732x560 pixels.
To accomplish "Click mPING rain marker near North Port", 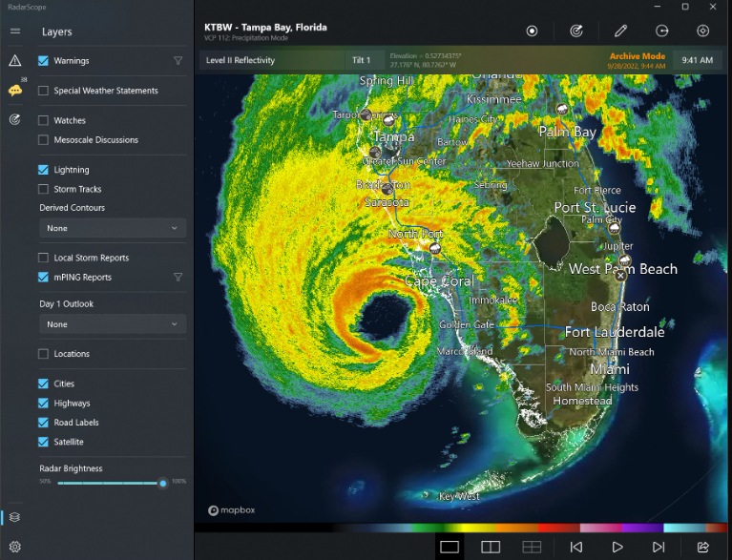I will coord(435,248).
